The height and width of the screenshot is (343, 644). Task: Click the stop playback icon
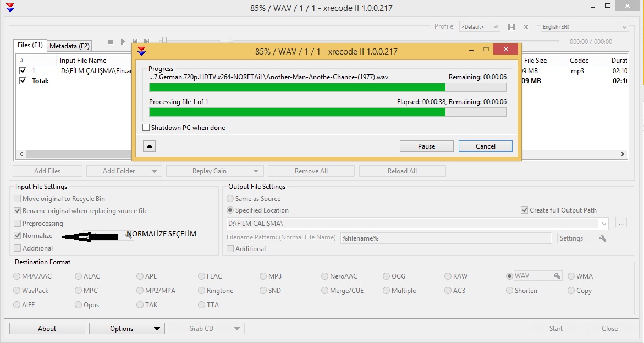pos(111,41)
